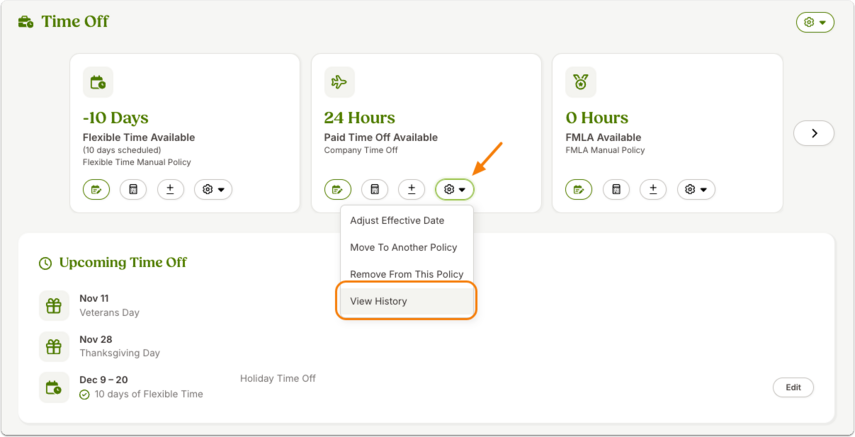The width and height of the screenshot is (855, 437).
Task: Open the settings dropdown on the Flexible Time card
Action: click(x=213, y=190)
